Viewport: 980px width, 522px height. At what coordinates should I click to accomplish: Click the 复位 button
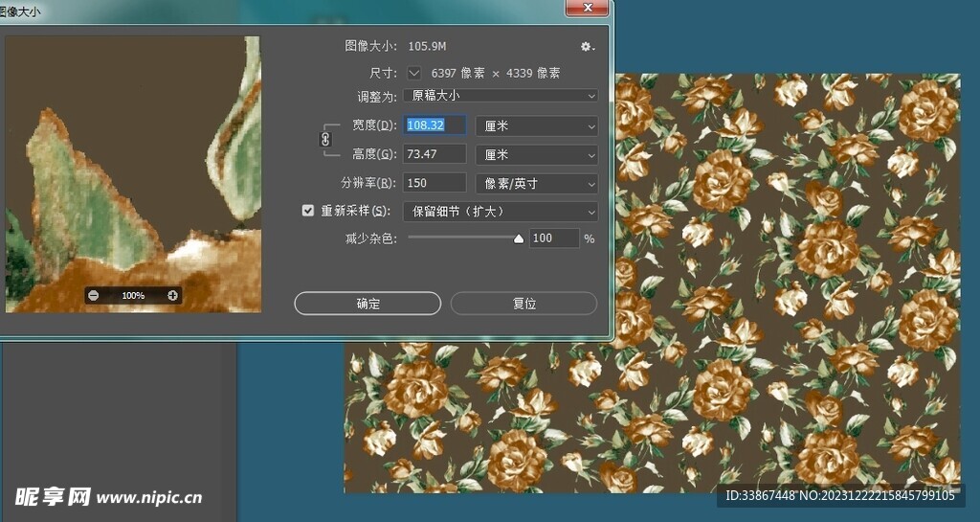tap(523, 304)
